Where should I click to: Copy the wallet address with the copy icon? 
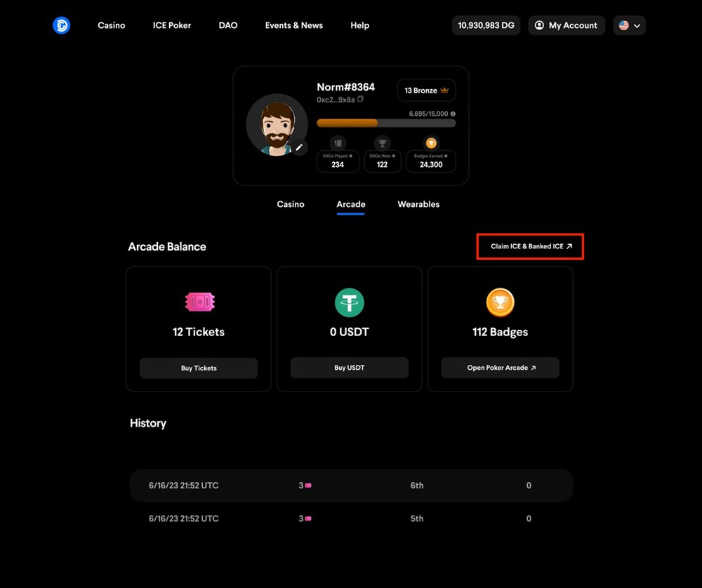tap(361, 100)
